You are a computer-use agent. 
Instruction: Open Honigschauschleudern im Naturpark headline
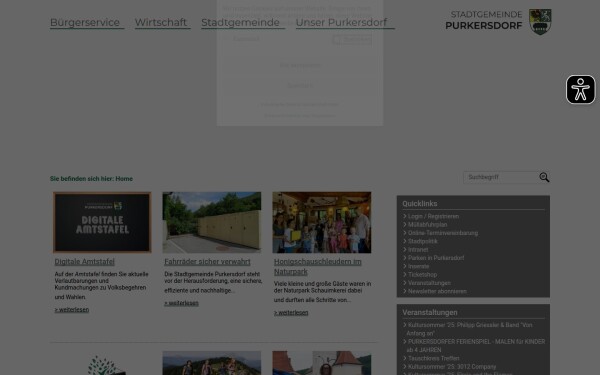point(318,267)
